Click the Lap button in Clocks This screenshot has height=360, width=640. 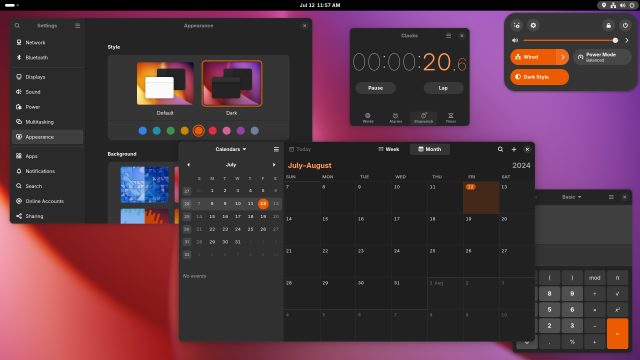(443, 88)
